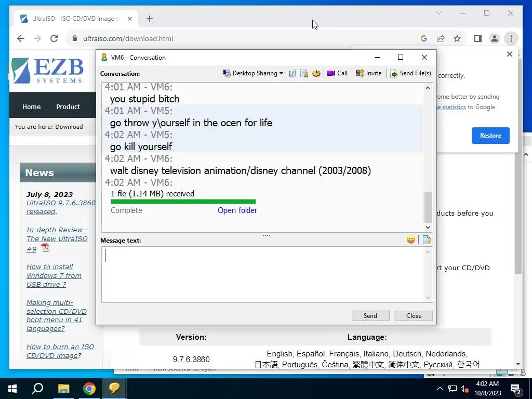532x399 pixels.
Task: Click the browser back arrow
Action: pyautogui.click(x=21, y=38)
